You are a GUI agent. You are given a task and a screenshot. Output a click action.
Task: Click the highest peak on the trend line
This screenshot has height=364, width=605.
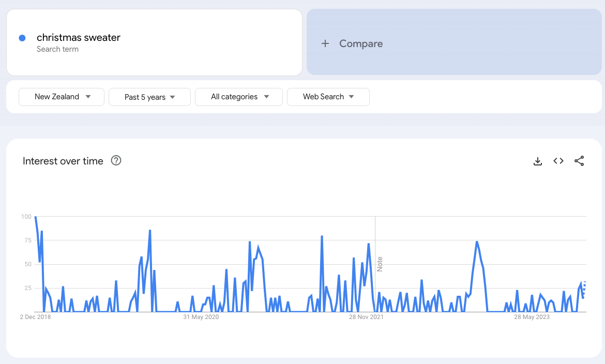(35, 217)
